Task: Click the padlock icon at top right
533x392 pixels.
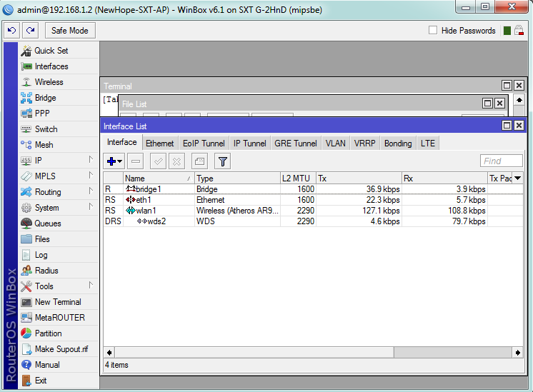Action: coord(519,31)
